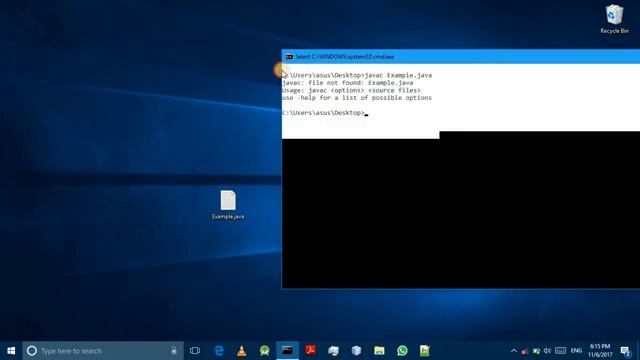Click the last C:\Users\asus\Desktop> prompt
This screenshot has width=640, height=360.
pos(323,113)
